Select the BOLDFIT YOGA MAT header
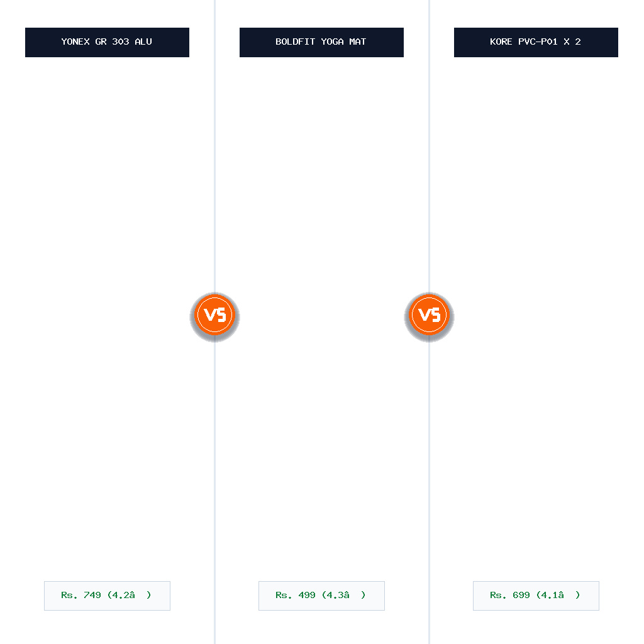Screen dimensions: 644x644 pos(321,42)
